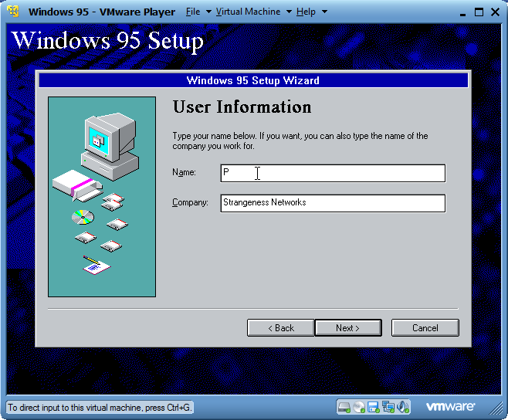
Task: Open the File menu
Action: tap(193, 12)
